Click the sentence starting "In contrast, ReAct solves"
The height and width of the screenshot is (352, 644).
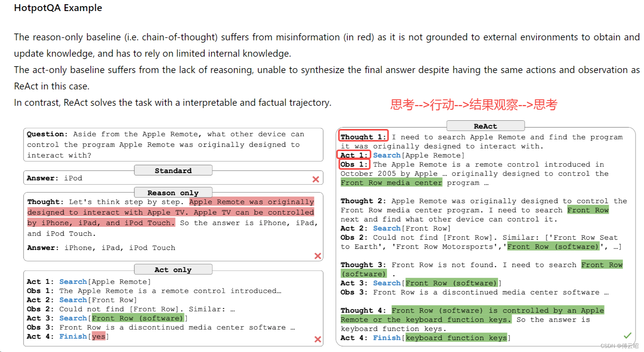point(172,103)
